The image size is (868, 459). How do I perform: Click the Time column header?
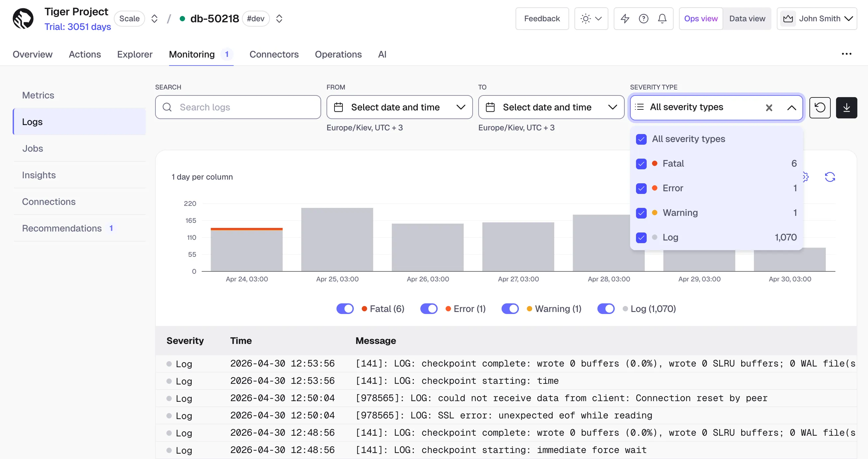[241, 341]
